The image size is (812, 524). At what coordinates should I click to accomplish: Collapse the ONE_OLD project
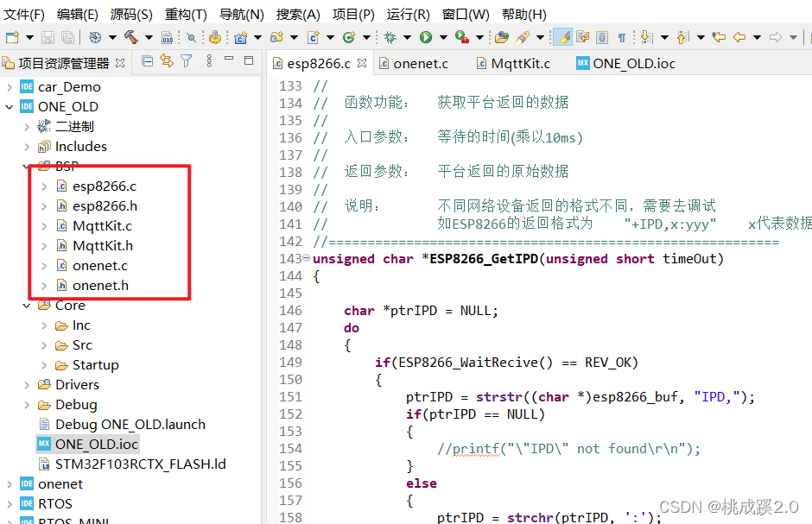pos(10,107)
